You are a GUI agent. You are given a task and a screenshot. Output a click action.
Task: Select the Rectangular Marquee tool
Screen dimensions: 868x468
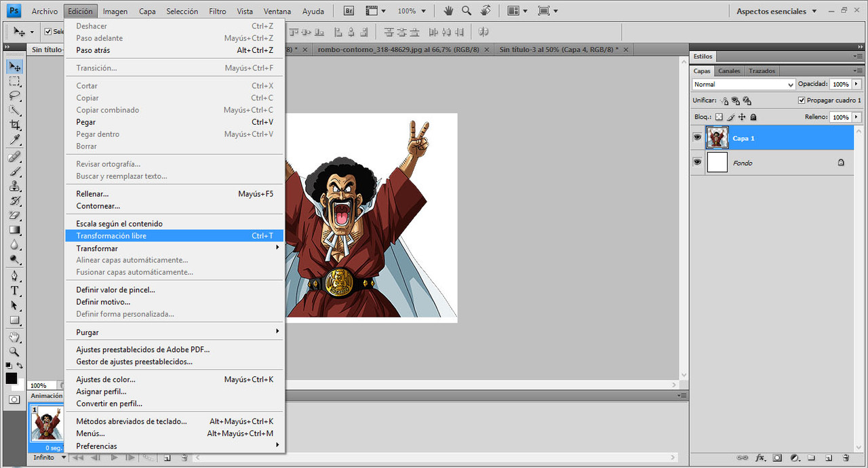(x=14, y=81)
